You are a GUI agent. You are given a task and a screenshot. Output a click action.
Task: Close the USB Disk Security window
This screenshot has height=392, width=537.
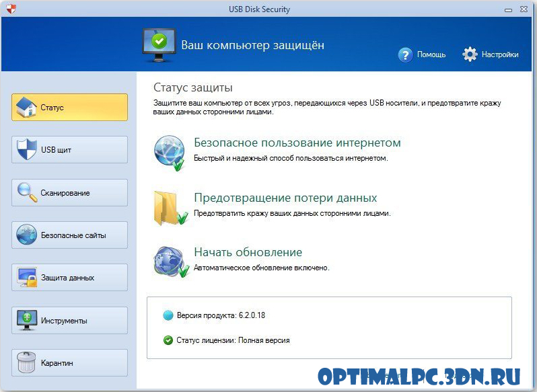(x=524, y=9)
